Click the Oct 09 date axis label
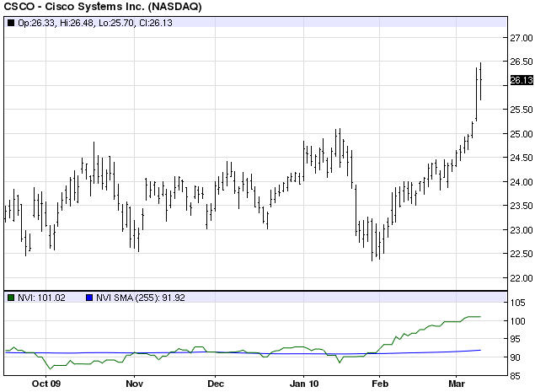 point(46,384)
